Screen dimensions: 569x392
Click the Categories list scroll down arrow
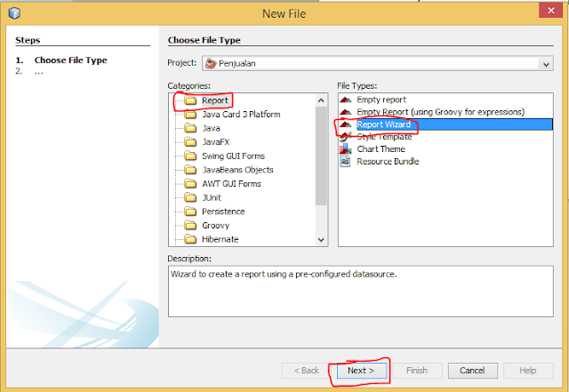(x=321, y=240)
